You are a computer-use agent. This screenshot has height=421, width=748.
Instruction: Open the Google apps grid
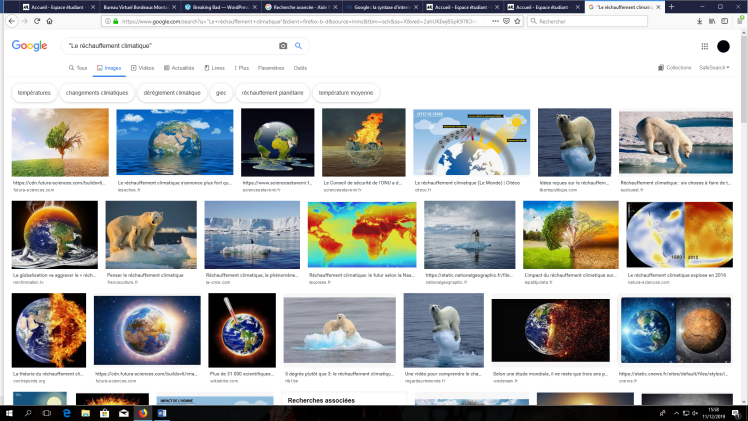click(x=705, y=46)
